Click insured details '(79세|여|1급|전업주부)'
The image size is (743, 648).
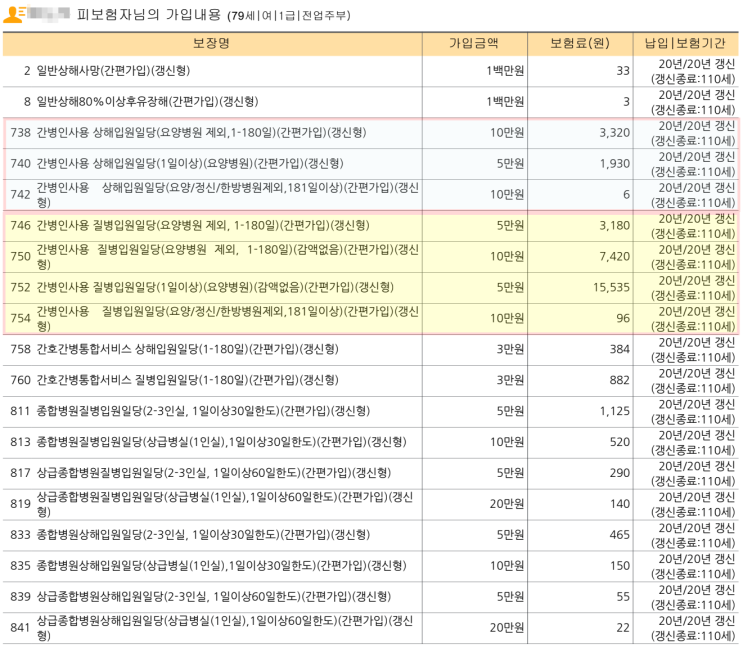(x=289, y=16)
